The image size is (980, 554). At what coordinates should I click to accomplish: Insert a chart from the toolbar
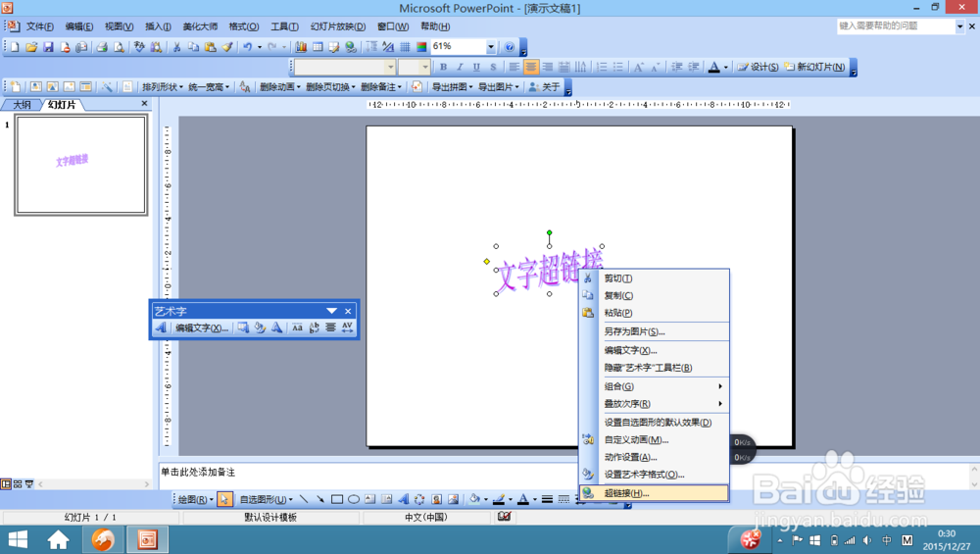click(x=301, y=47)
